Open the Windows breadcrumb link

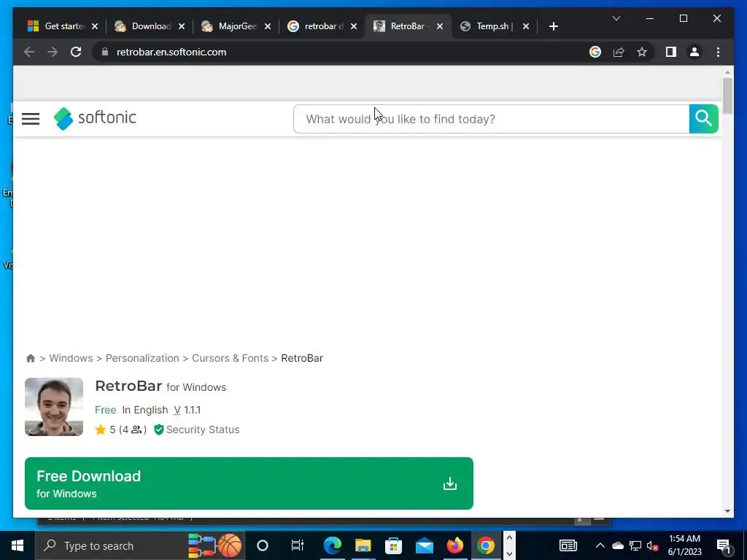pyautogui.click(x=71, y=358)
